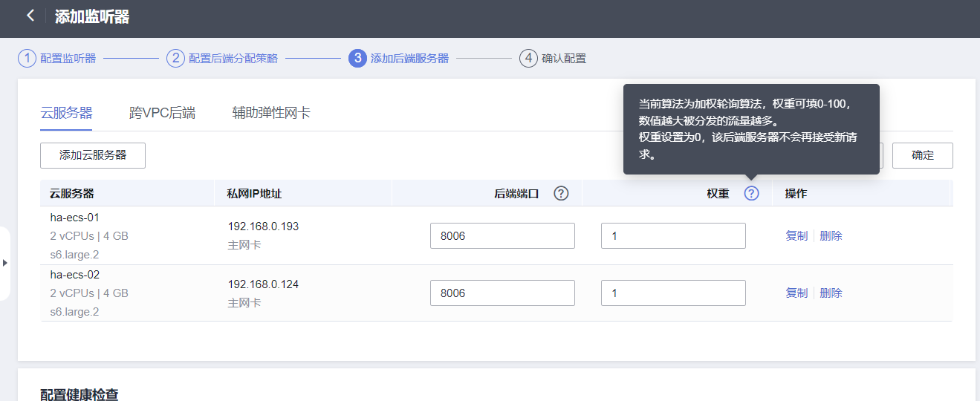Expand the collapsed left side panel
Image resolution: width=980 pixels, height=401 pixels.
coord(5,263)
